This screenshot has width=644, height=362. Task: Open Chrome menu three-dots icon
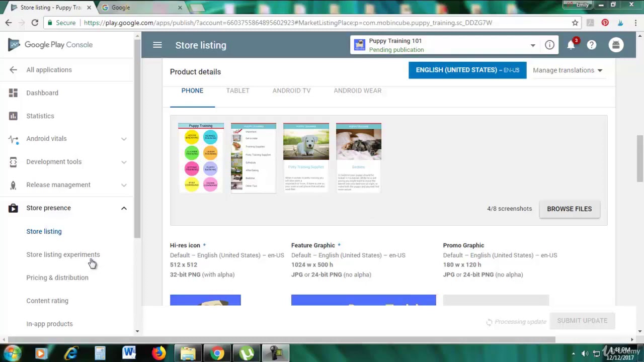634,23
